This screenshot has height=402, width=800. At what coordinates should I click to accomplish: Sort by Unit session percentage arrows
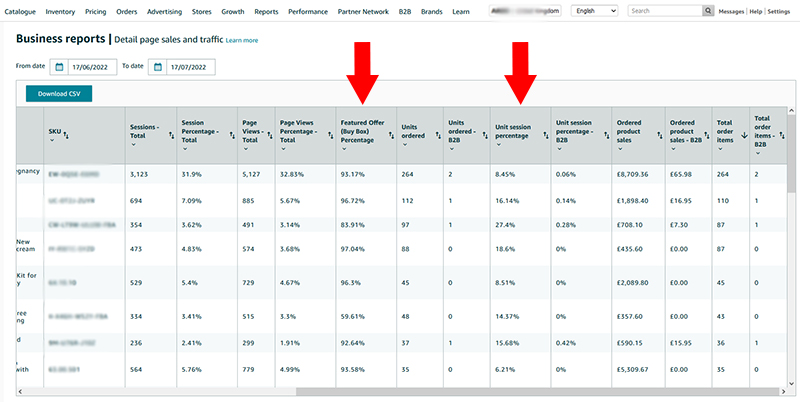[545, 135]
